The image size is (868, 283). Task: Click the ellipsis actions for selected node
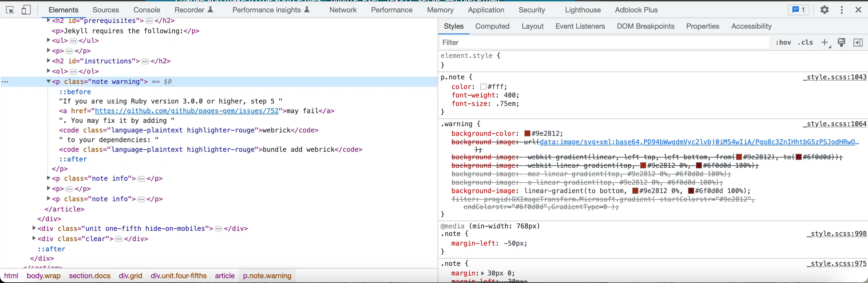[5, 82]
